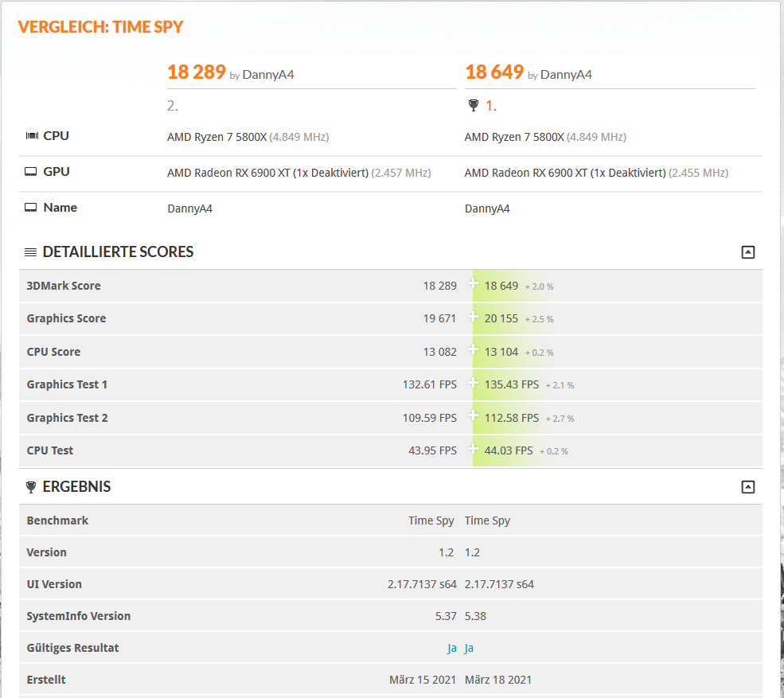Click the left AMD Ryzen 7 5800X entry
Image resolution: width=784 pixels, height=698 pixels.
248,137
